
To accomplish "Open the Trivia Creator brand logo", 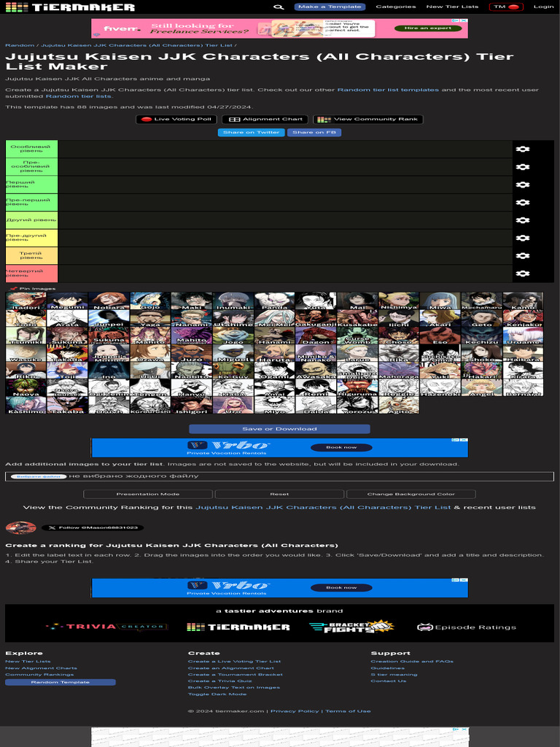I will pos(106,627).
